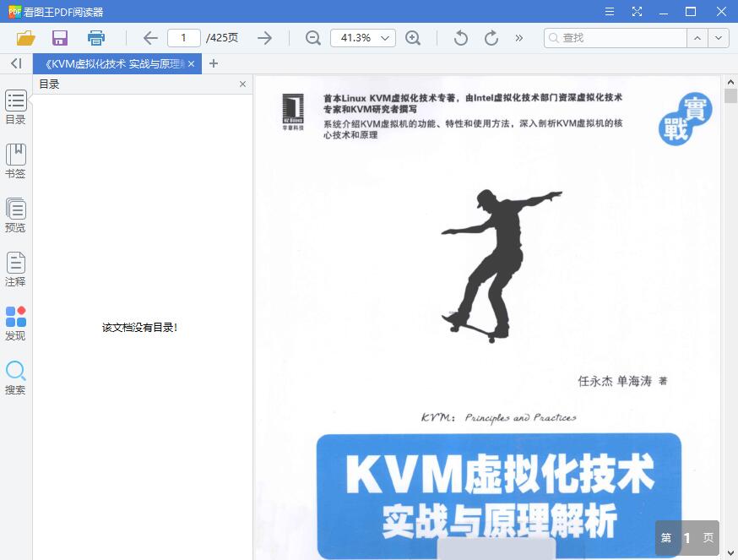Image resolution: width=738 pixels, height=560 pixels.
Task: Open the 搜索 search sidebar panel
Action: click(x=15, y=378)
